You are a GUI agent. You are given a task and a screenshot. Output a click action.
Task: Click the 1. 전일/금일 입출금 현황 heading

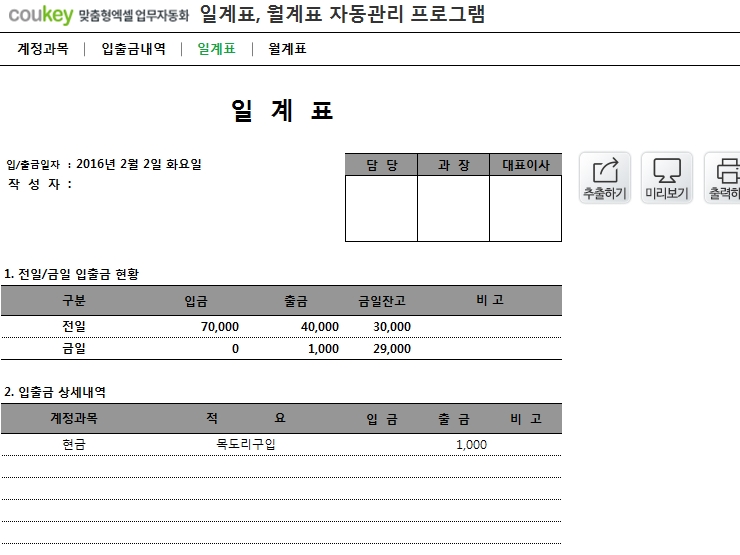pos(71,274)
